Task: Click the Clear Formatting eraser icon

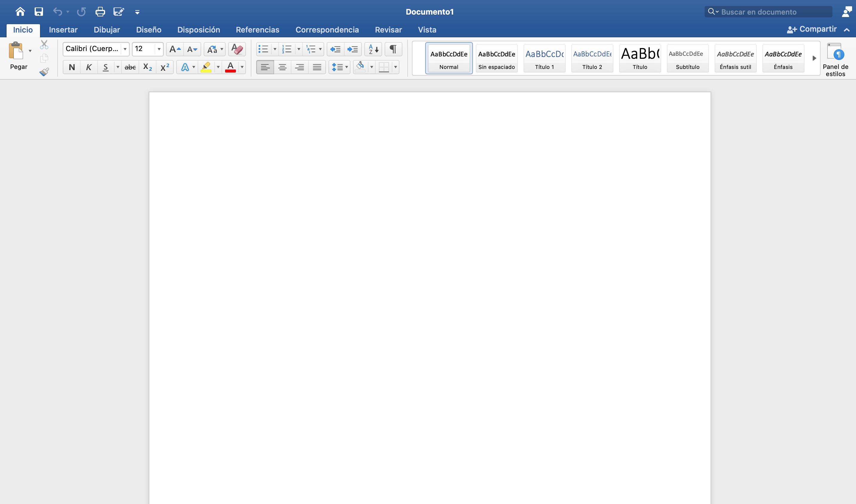Action: pos(237,49)
